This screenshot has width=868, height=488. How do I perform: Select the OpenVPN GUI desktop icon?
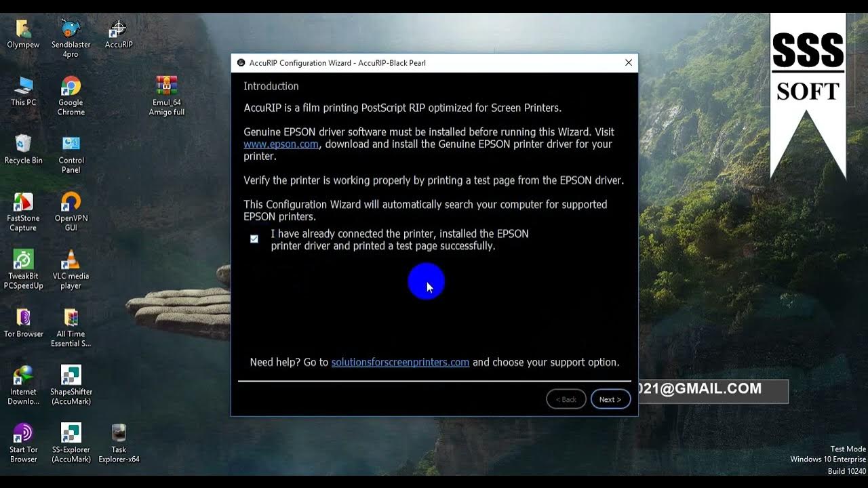pos(71,212)
